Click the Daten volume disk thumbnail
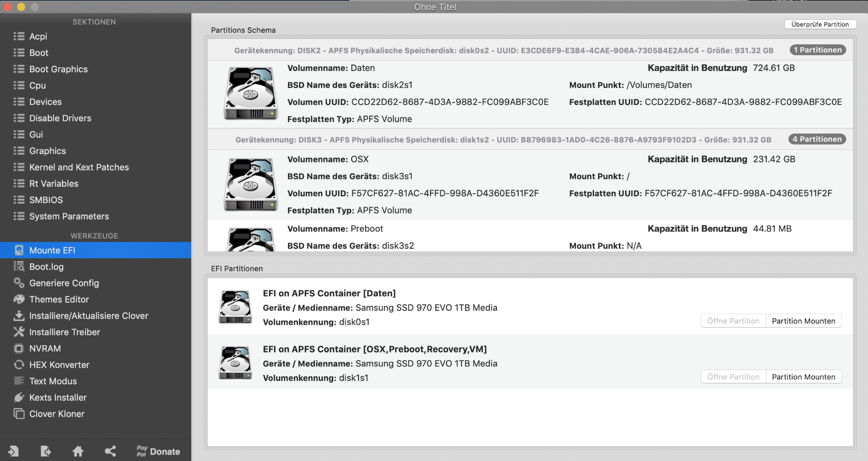 pyautogui.click(x=251, y=93)
